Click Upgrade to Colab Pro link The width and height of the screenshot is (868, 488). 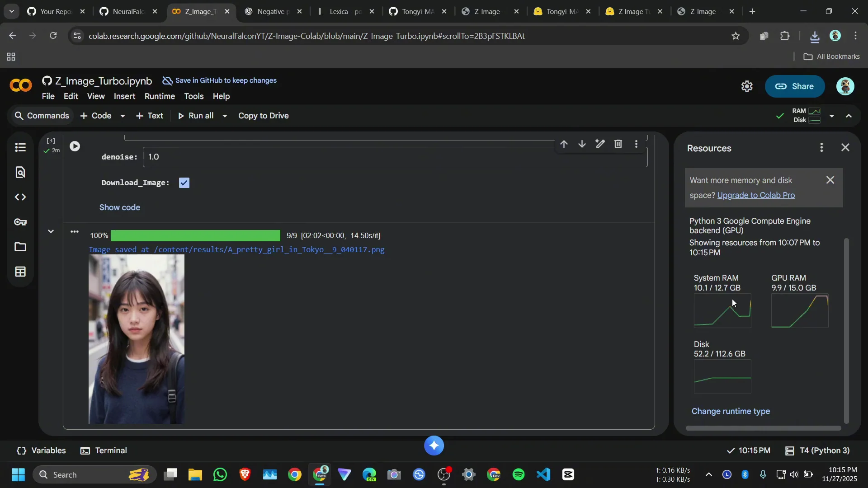756,195
